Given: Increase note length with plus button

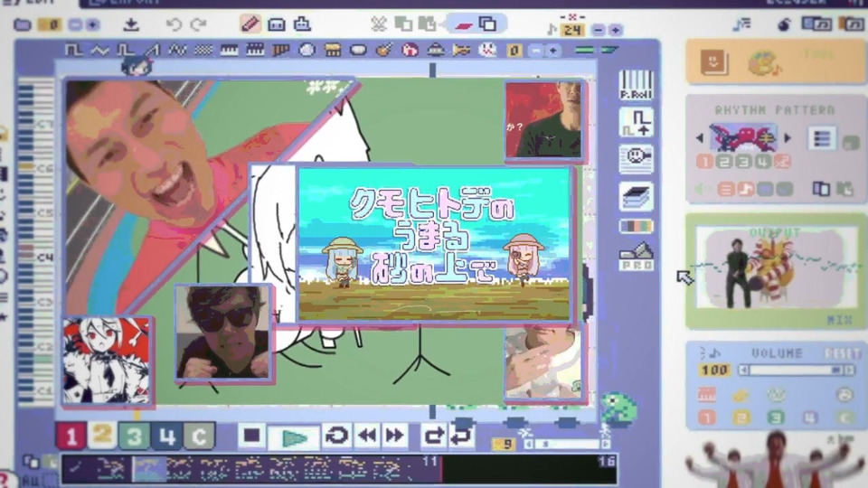Looking at the screenshot, I should (x=615, y=30).
